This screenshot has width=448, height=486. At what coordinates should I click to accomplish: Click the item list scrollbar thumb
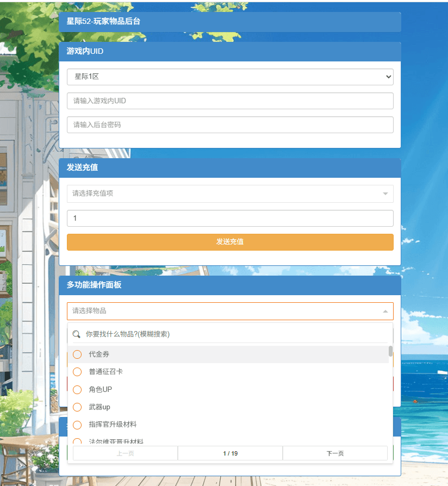click(390, 351)
